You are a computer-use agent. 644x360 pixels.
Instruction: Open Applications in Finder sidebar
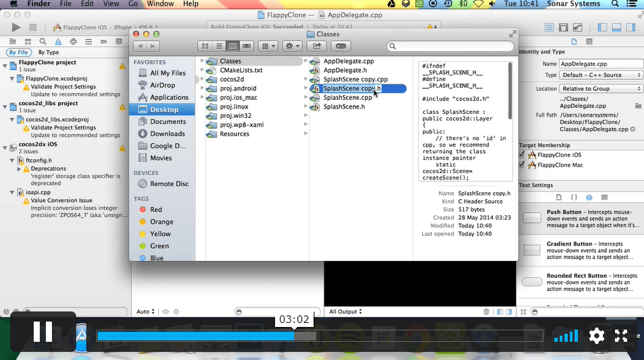(x=169, y=97)
